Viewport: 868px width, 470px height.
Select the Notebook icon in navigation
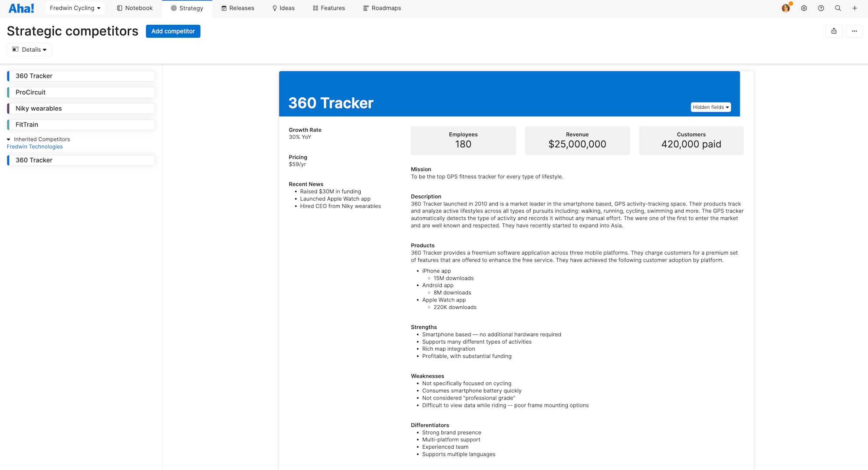(x=118, y=8)
